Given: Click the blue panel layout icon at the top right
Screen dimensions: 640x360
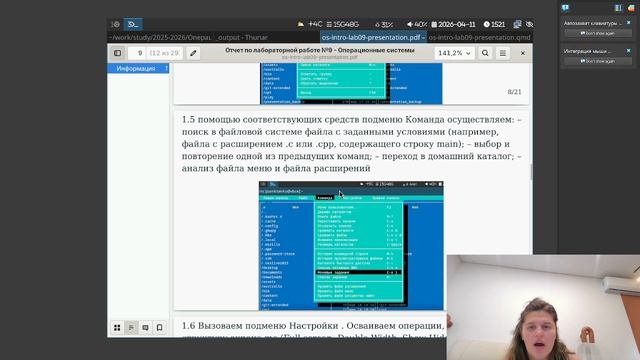Looking at the screenshot, I should click(x=618, y=7).
